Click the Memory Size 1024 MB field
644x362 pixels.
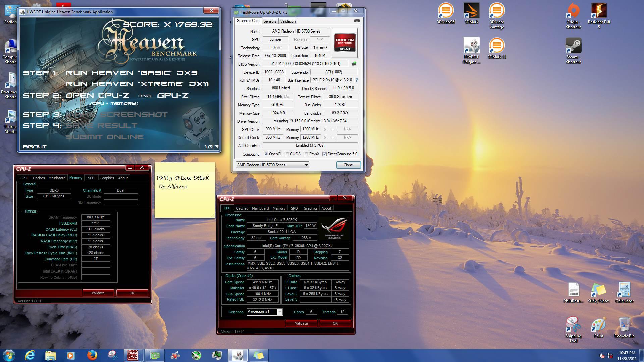coord(278,113)
